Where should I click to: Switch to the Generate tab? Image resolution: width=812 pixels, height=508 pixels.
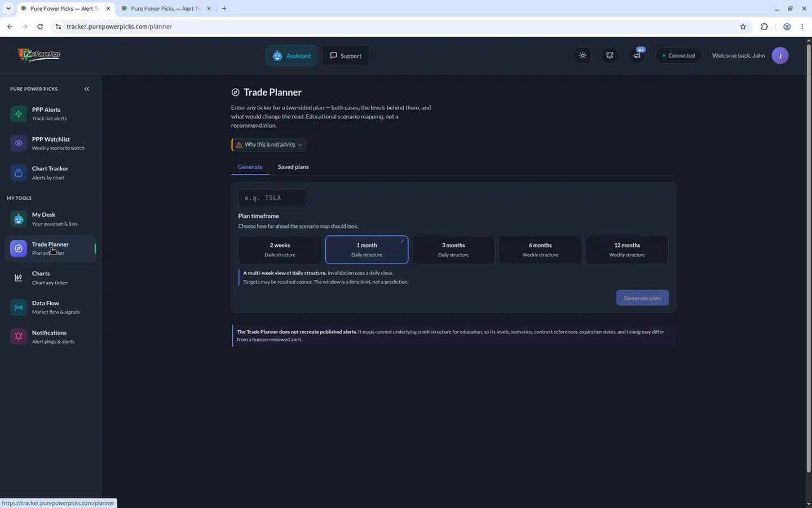pos(250,167)
